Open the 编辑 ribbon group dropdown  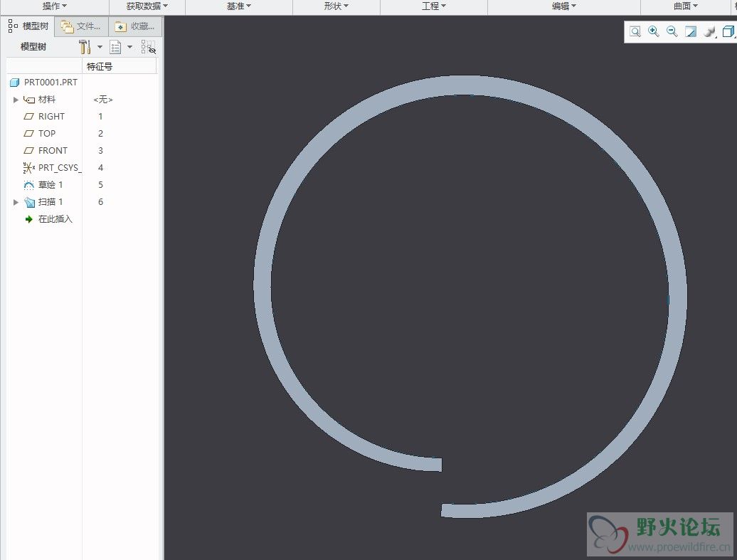pyautogui.click(x=564, y=6)
